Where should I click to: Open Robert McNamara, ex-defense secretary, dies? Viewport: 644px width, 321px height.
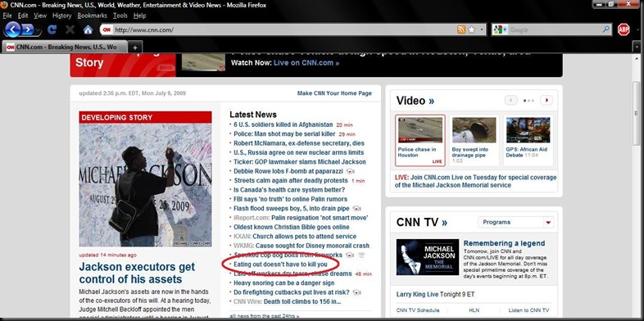point(299,143)
